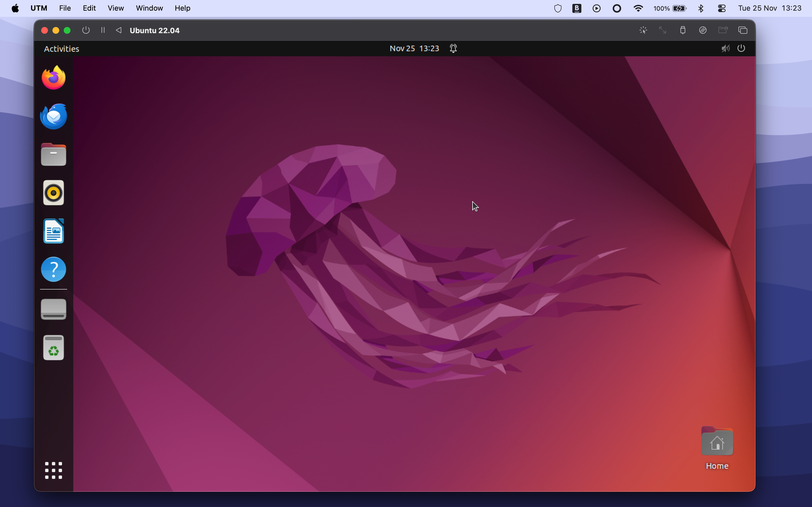The width and height of the screenshot is (812, 507).
Task: Open the CD/DVD drive menu in UTM toolbar
Action: click(x=703, y=30)
